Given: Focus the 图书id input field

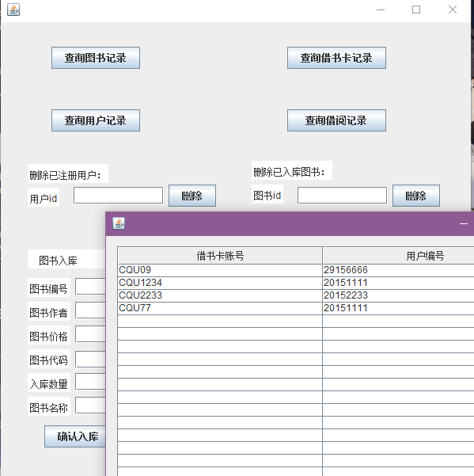Looking at the screenshot, I should click(342, 195).
